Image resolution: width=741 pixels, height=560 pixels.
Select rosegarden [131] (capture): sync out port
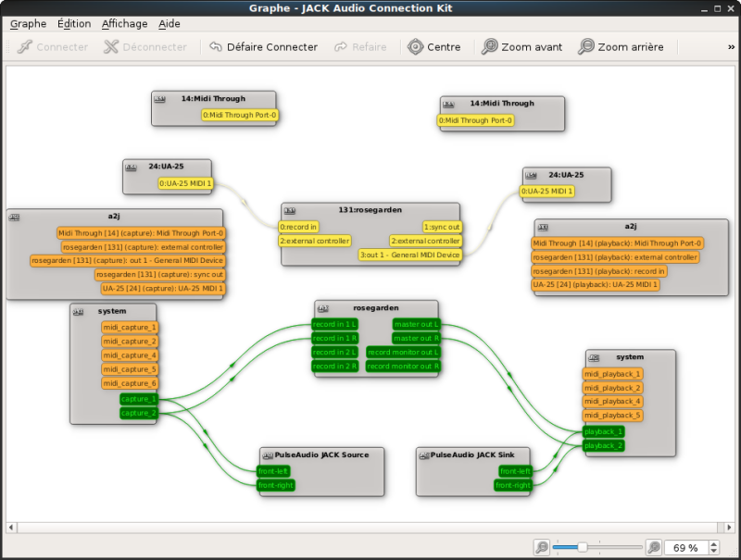[159, 274]
